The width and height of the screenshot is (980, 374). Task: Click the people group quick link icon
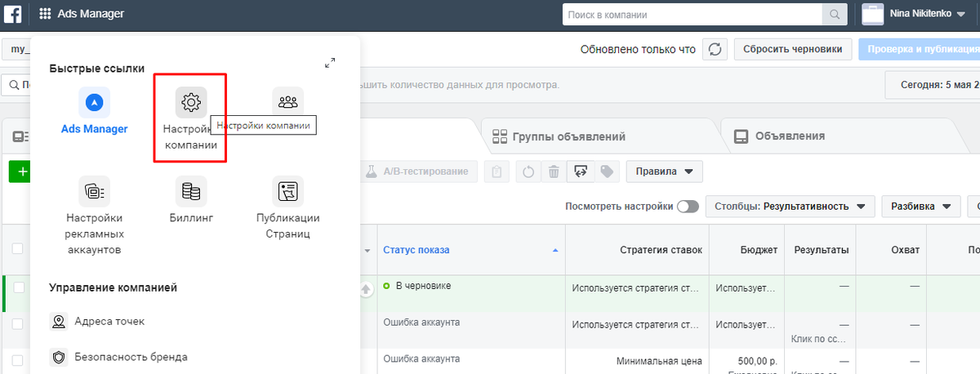(x=287, y=102)
